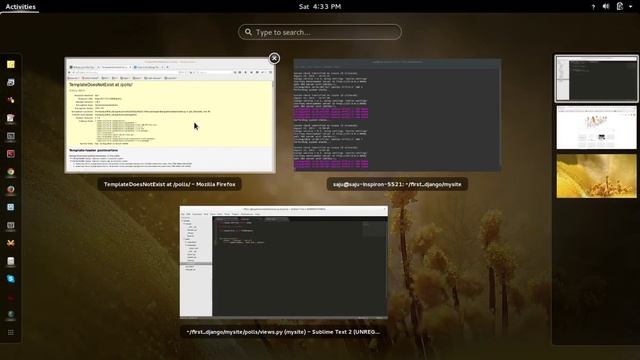Open the battery status icon in top bar
The height and width of the screenshot is (360, 640).
pos(620,6)
